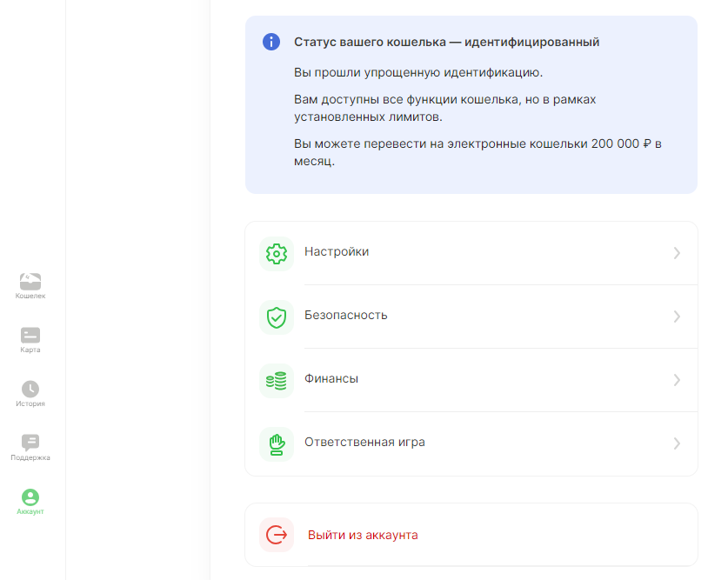The image size is (728, 580).
Task: Select the Аккаунт profile icon
Action: (30, 497)
